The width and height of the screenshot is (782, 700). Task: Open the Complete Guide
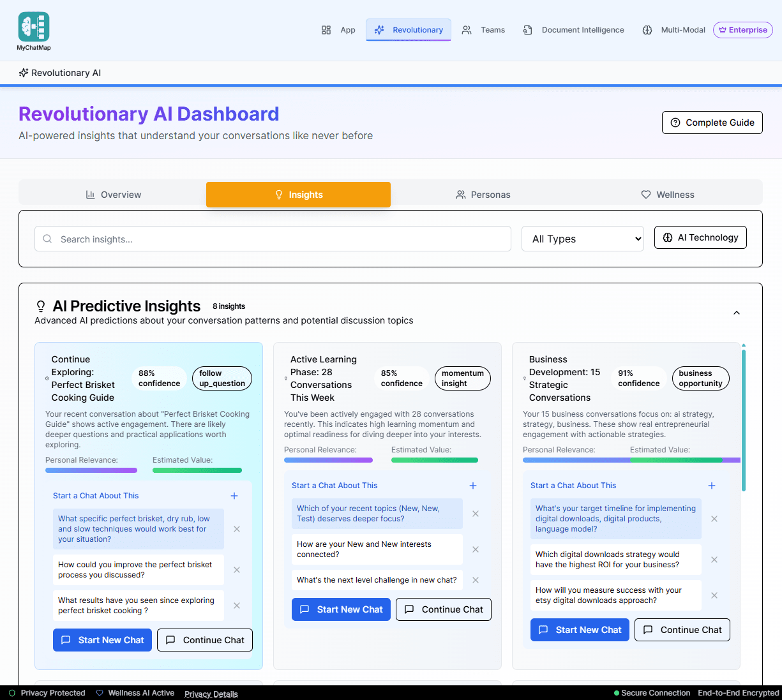pyautogui.click(x=712, y=123)
